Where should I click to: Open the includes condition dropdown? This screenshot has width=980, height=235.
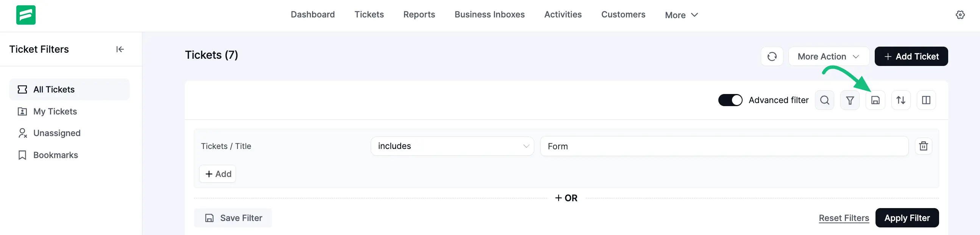tap(452, 146)
